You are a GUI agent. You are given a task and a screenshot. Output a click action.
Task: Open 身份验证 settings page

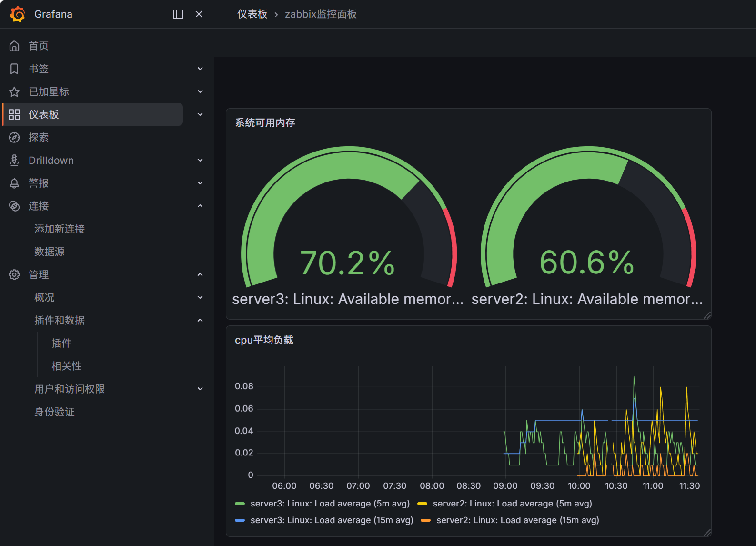[x=55, y=412]
